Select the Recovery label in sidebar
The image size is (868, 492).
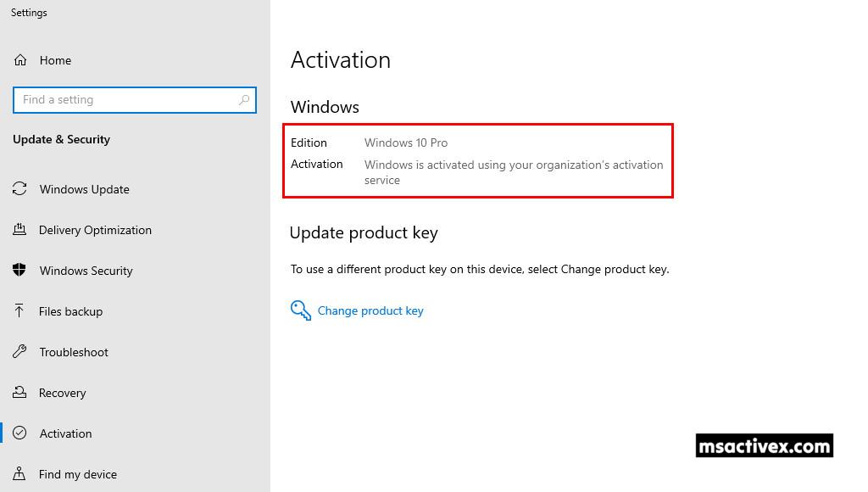pyautogui.click(x=63, y=394)
